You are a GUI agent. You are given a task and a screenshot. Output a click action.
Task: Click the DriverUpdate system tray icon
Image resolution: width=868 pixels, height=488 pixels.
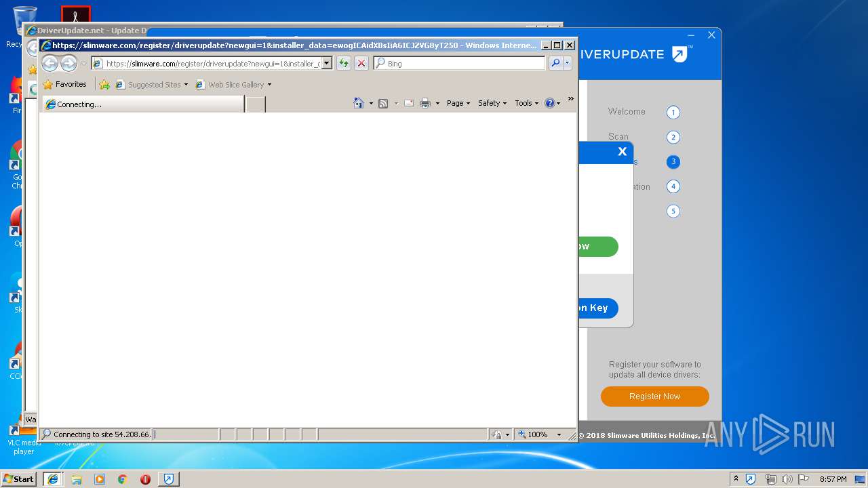(751, 479)
